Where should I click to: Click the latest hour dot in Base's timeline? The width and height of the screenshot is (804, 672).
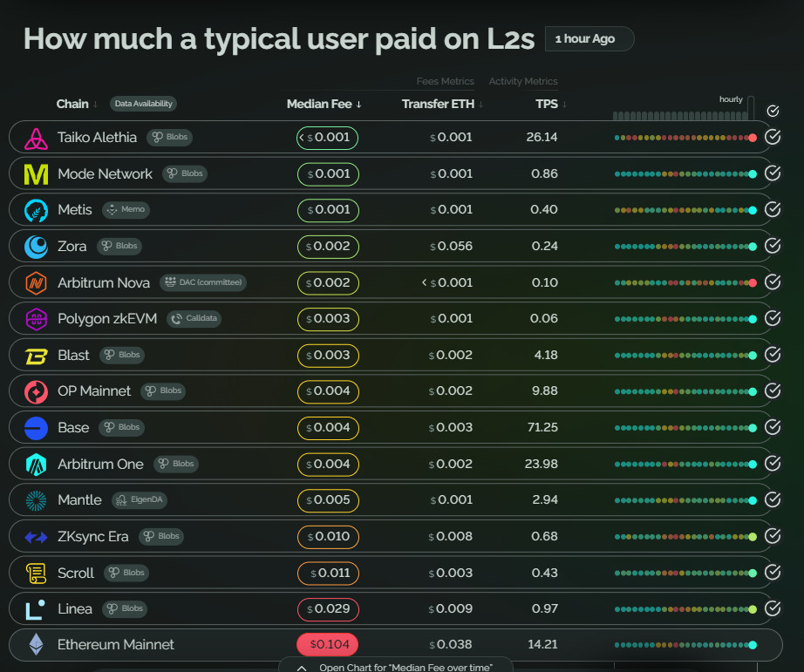click(x=753, y=428)
